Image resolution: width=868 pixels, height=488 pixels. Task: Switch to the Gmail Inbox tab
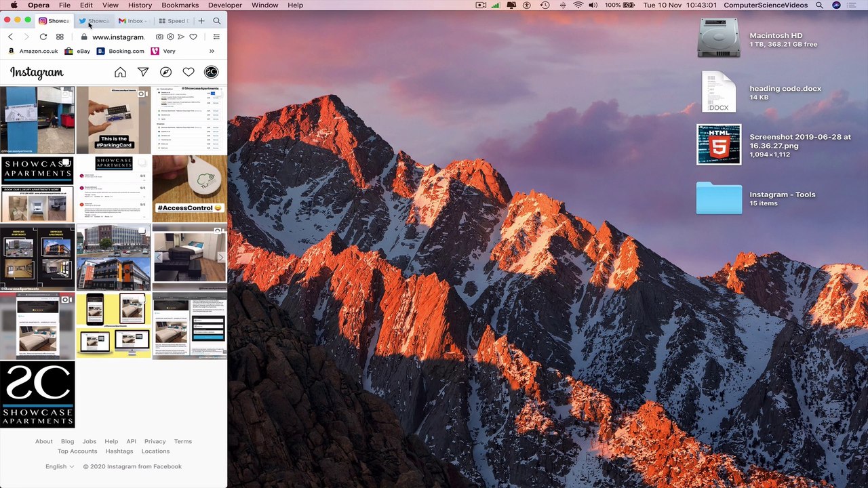coord(134,21)
